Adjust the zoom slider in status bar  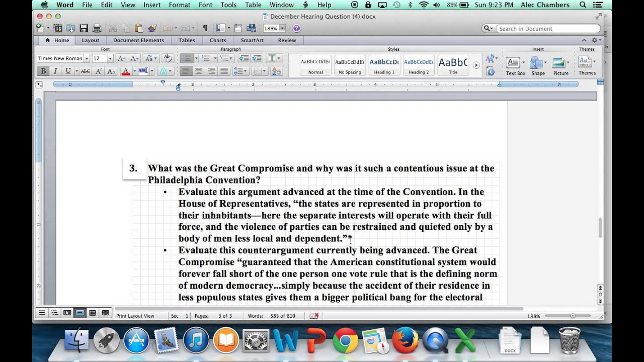tap(573, 316)
